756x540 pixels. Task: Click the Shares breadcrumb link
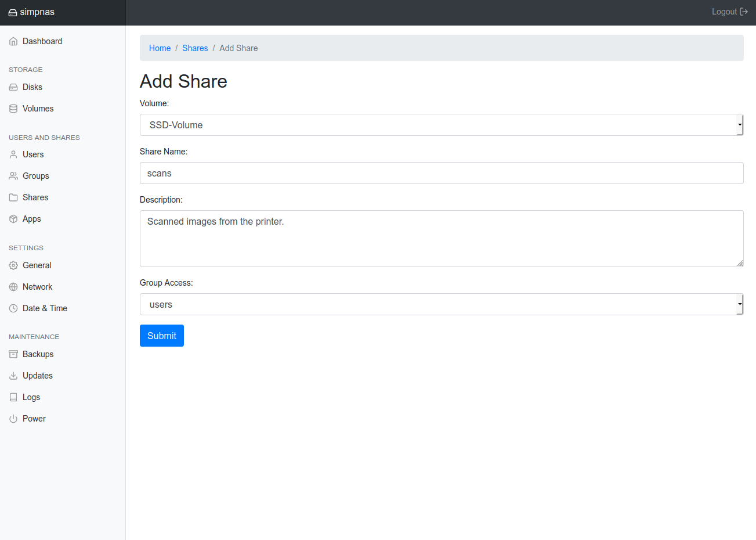[x=195, y=48]
